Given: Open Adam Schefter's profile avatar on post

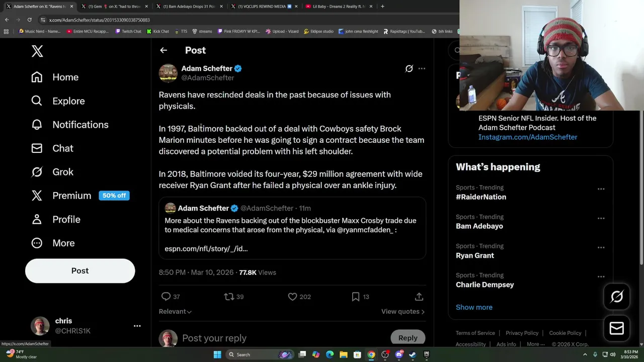Looking at the screenshot, I should pyautogui.click(x=168, y=73).
